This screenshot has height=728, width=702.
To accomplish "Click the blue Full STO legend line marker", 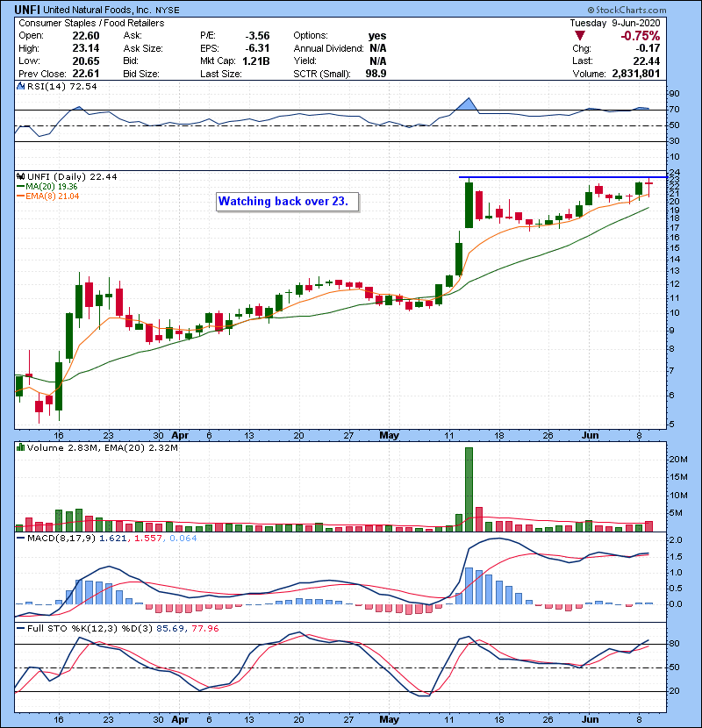I will click(20, 628).
